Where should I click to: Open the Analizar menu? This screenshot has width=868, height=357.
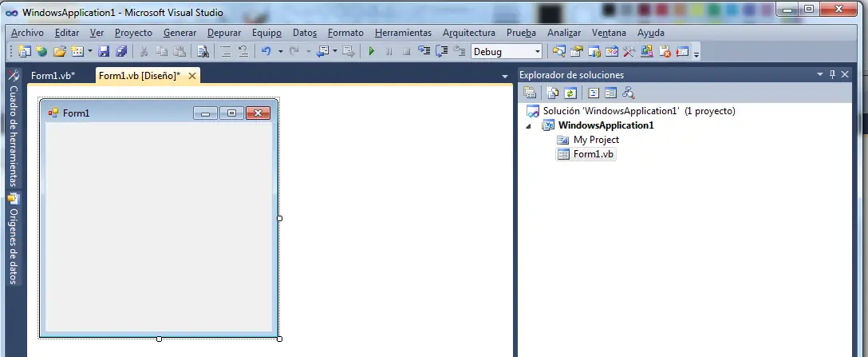click(564, 33)
